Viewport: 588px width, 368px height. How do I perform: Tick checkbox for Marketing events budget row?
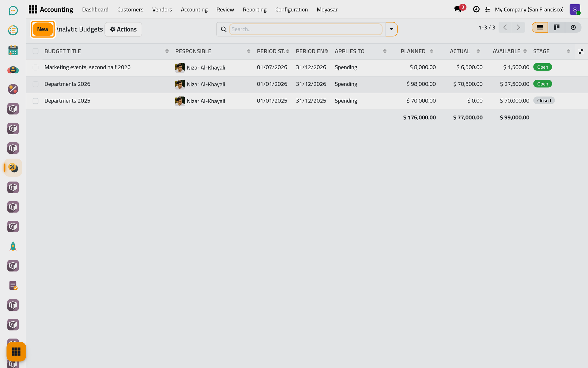click(36, 67)
